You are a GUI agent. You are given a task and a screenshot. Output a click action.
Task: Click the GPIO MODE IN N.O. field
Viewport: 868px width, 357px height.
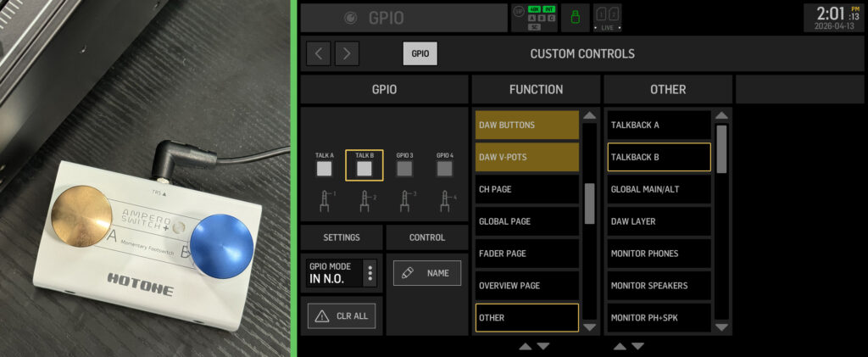(334, 273)
